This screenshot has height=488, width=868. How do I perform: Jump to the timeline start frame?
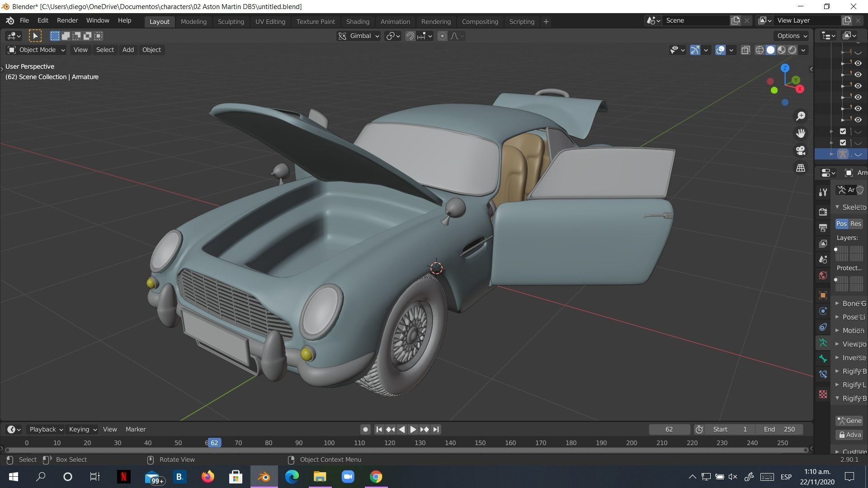coord(379,429)
